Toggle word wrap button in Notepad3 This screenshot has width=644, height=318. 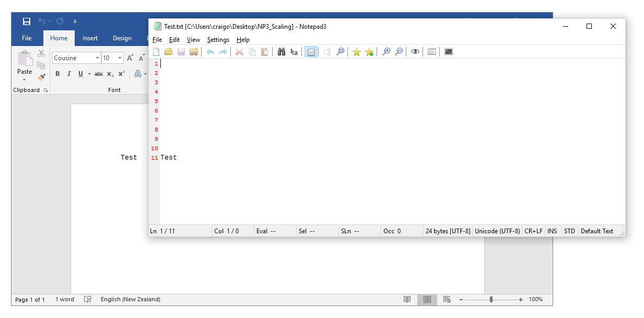click(x=311, y=52)
